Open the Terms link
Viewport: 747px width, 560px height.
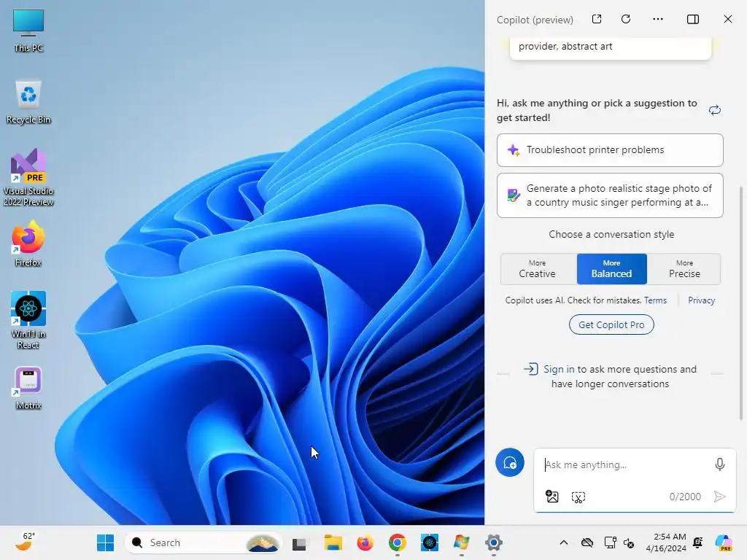pyautogui.click(x=656, y=300)
